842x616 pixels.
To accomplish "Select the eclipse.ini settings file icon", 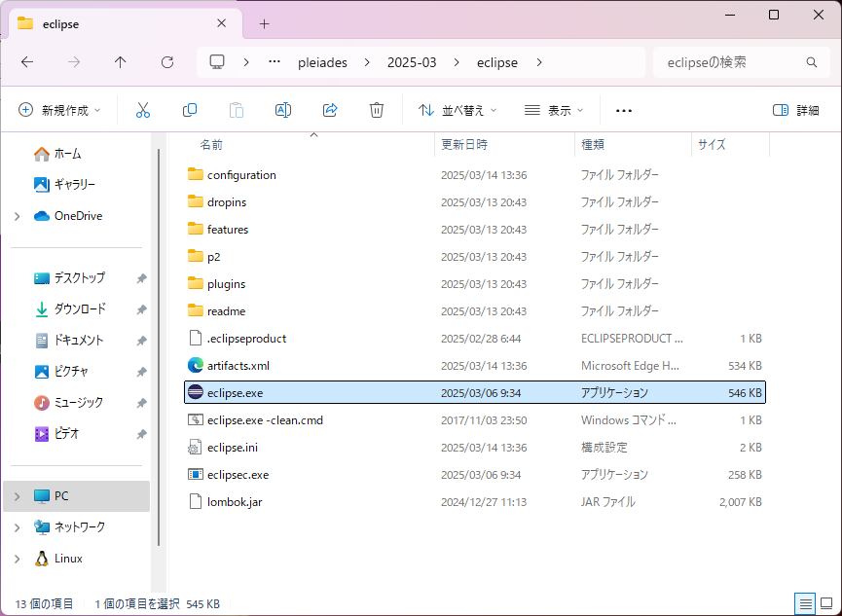I will (x=196, y=447).
